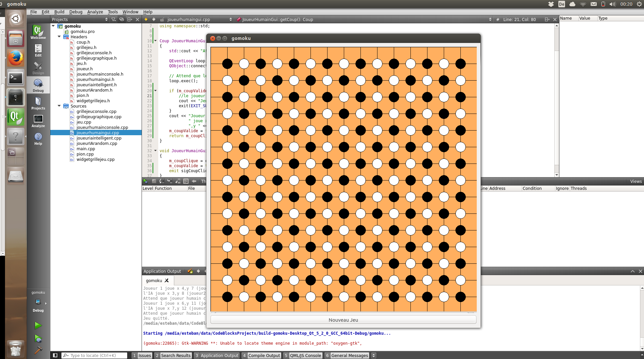
Task: Collapse the Headers folder
Action: tap(59, 37)
